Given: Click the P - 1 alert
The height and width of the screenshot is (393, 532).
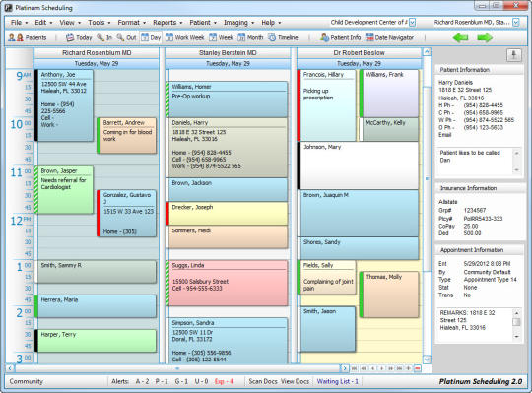Looking at the screenshot, I should (162, 381).
